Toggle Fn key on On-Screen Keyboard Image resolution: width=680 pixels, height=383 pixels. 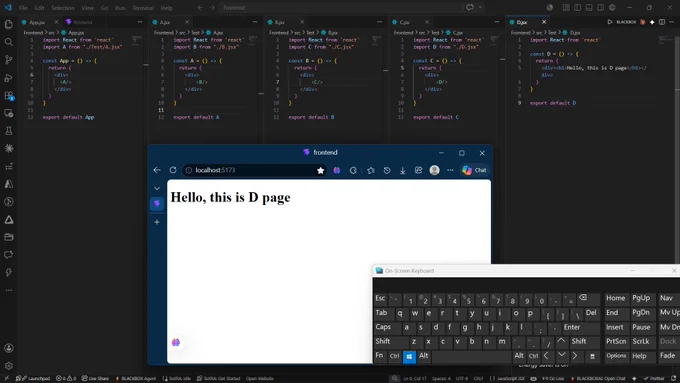379,356
